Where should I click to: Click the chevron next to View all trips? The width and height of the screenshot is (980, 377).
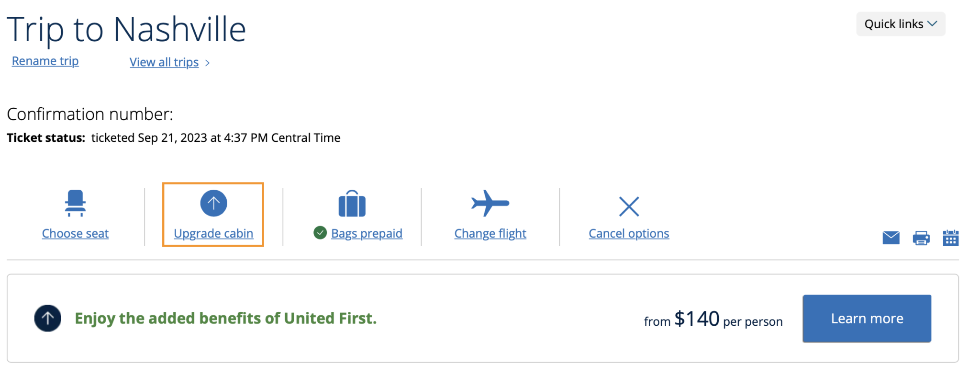208,62
